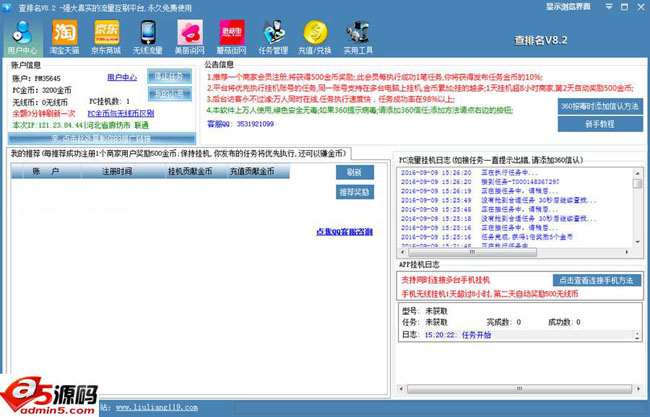This screenshot has width=650, height=417.
Task: Click green announcement line 4 about 360
Action: point(360,110)
